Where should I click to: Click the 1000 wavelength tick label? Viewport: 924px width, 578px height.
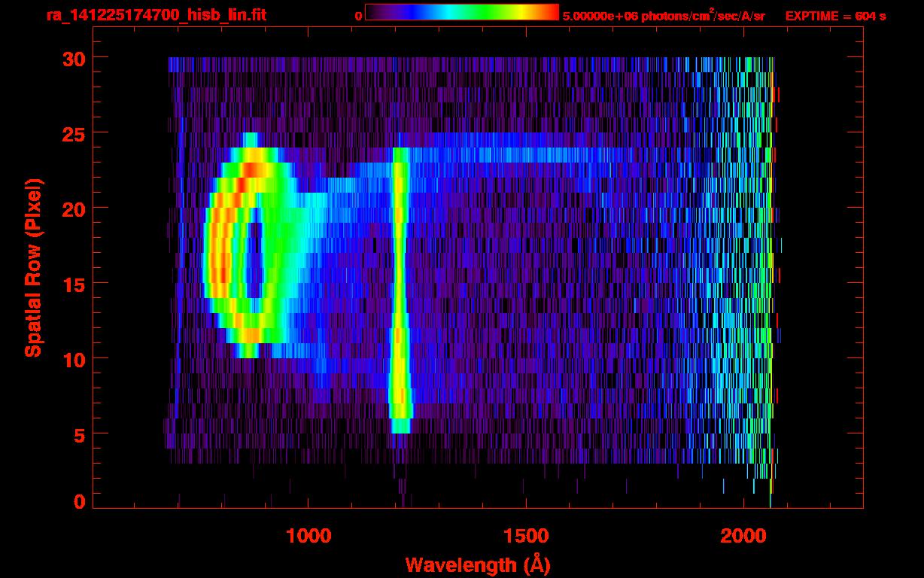pyautogui.click(x=309, y=536)
